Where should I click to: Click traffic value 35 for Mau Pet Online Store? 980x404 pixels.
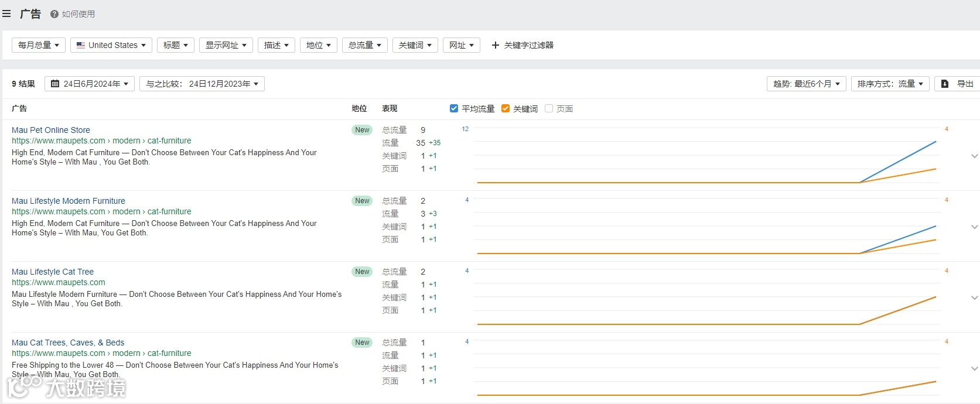coord(421,143)
